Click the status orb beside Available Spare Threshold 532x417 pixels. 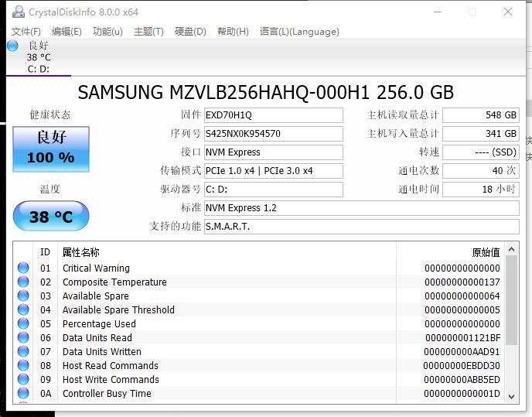(23, 310)
